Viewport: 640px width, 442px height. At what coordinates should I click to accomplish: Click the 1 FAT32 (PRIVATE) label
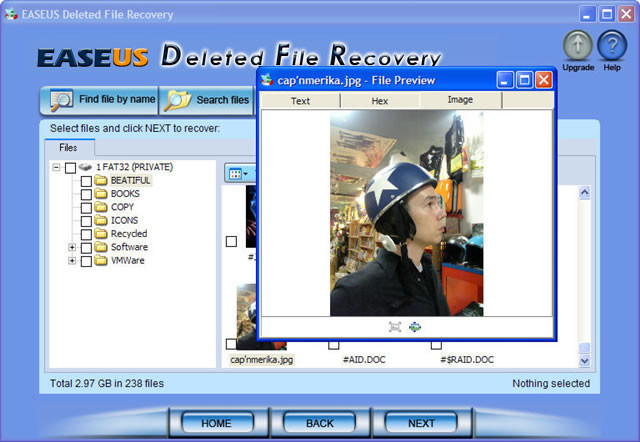pyautogui.click(x=134, y=167)
